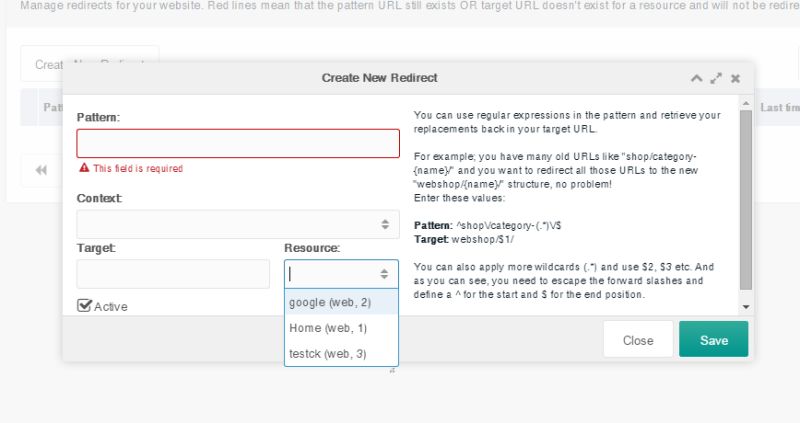Click the help text scrollbar thumb
The width and height of the screenshot is (800, 423).
pyautogui.click(x=745, y=200)
